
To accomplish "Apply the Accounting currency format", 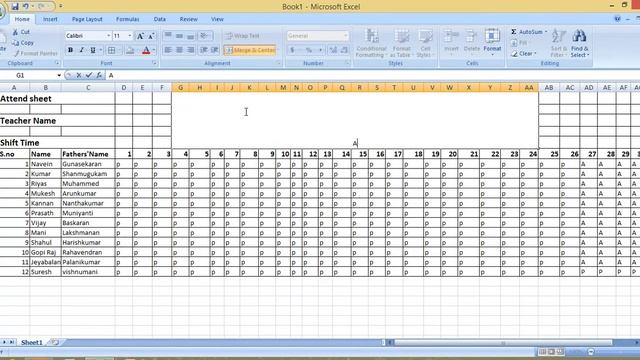I will tap(293, 50).
